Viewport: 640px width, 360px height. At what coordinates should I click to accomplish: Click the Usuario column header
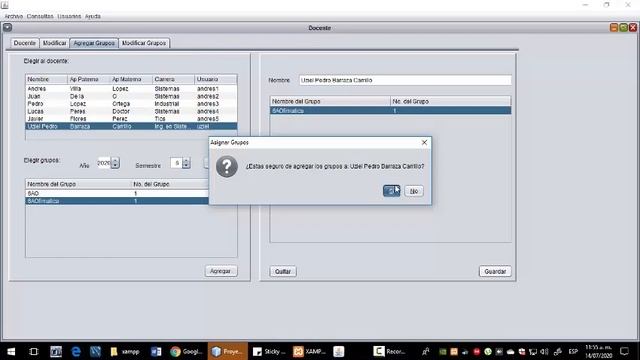pyautogui.click(x=216, y=79)
